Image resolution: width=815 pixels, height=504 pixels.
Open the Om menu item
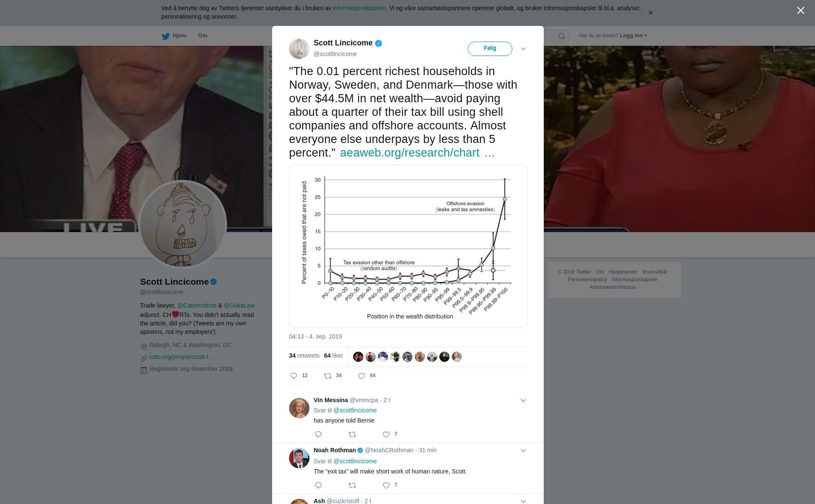tap(202, 36)
